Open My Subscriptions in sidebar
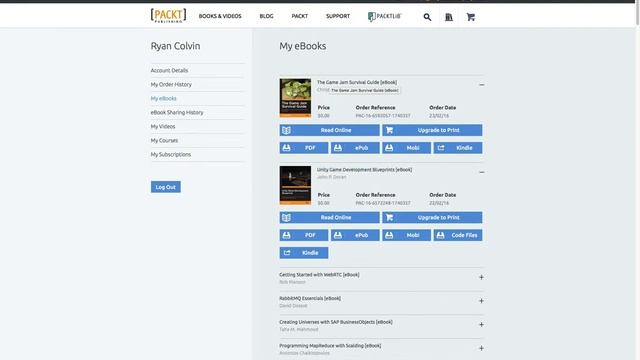 pos(171,154)
